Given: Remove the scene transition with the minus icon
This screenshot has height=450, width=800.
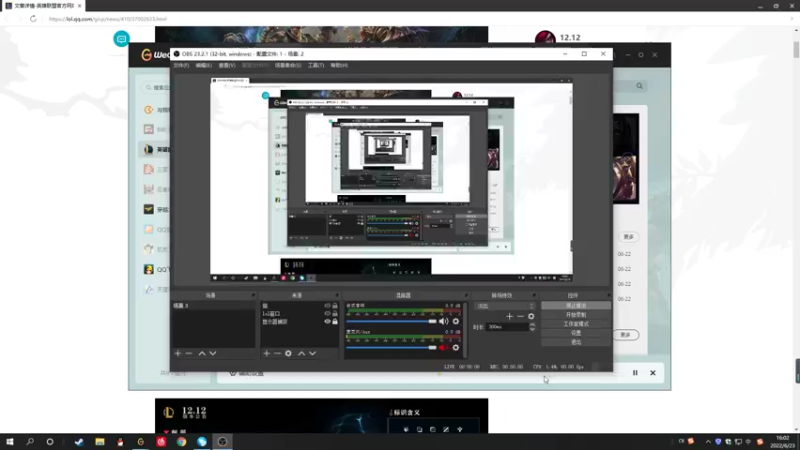Looking at the screenshot, I should point(520,316).
